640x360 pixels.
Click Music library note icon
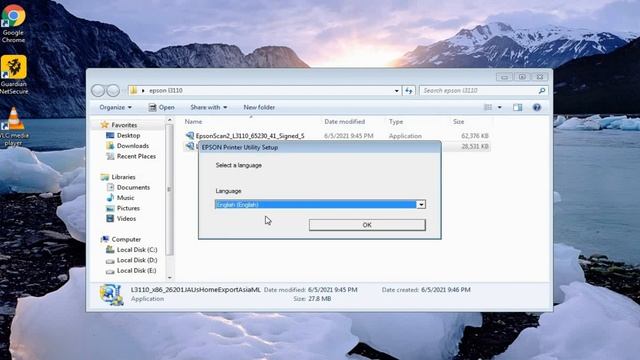pyautogui.click(x=110, y=198)
